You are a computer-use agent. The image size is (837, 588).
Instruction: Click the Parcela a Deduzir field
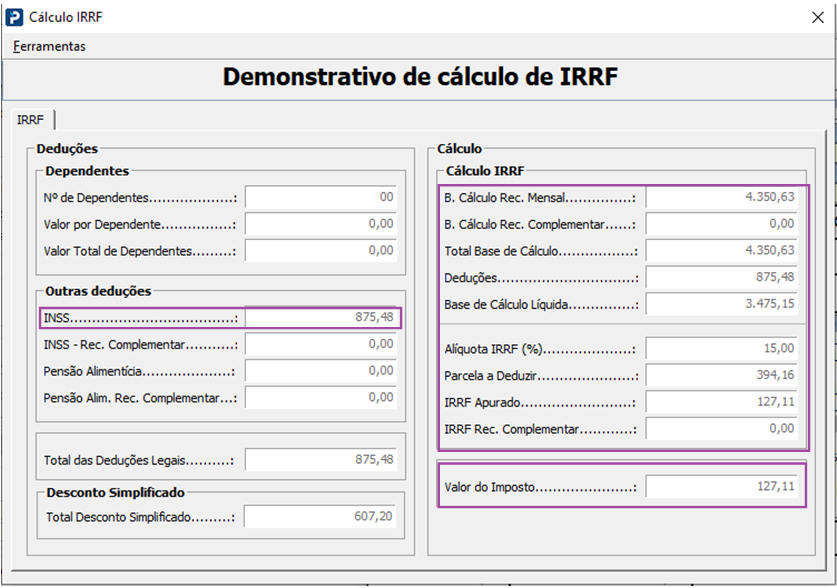click(x=722, y=376)
